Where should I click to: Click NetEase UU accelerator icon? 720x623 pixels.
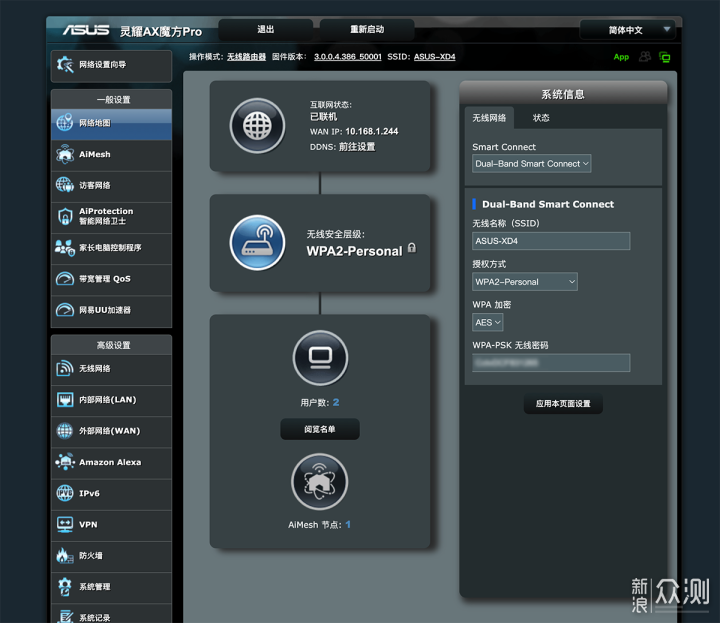pos(65,310)
